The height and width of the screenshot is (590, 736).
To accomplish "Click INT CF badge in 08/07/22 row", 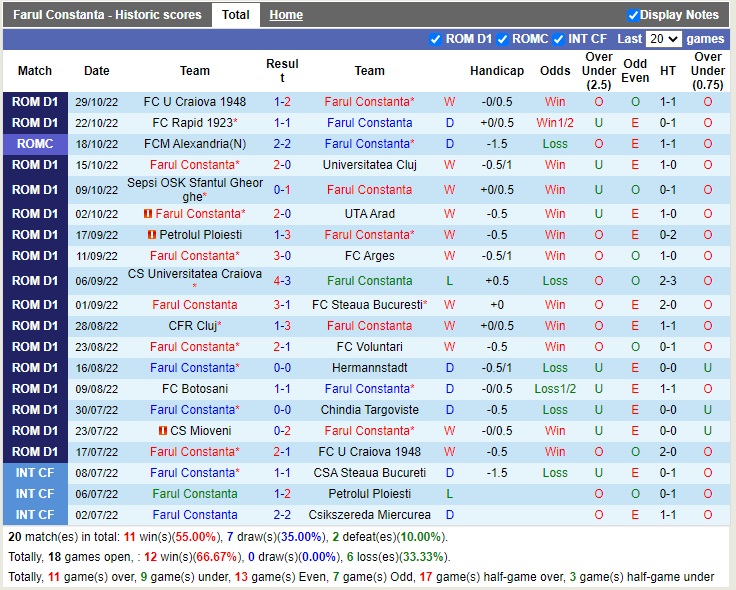I will pos(35,473).
